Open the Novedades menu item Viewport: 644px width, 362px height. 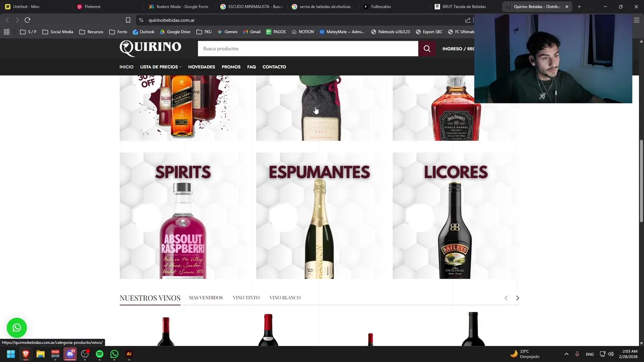pyautogui.click(x=201, y=67)
